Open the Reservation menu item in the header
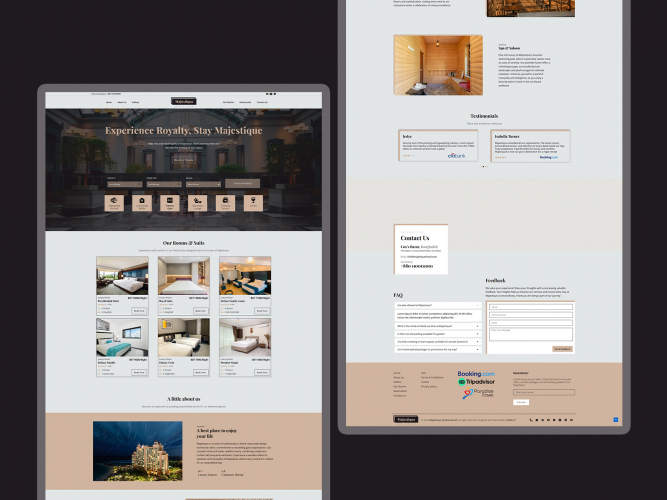Viewport: 667px width, 500px height. [245, 102]
